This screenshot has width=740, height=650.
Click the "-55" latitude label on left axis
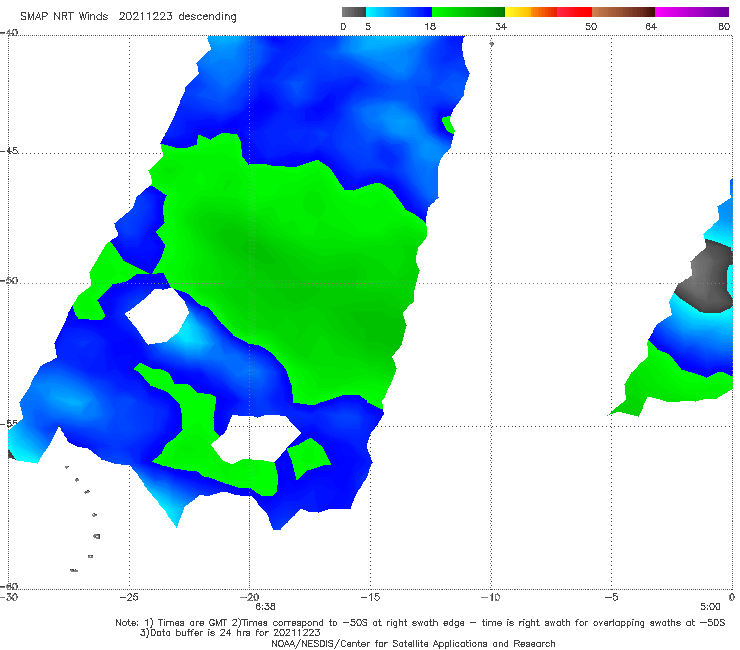pos(9,423)
